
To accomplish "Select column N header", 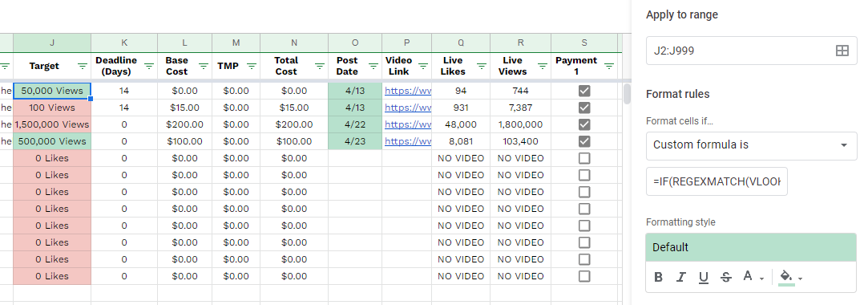I will (294, 43).
